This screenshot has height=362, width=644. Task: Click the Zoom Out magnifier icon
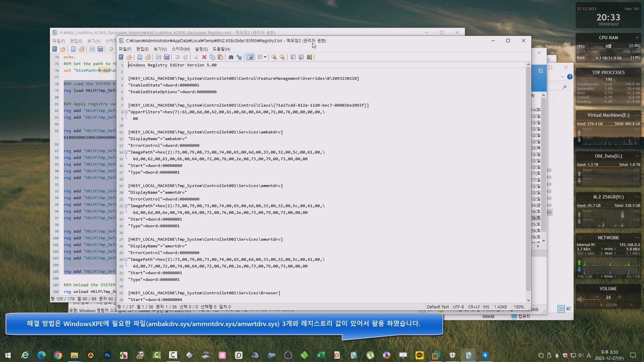tap(282, 57)
